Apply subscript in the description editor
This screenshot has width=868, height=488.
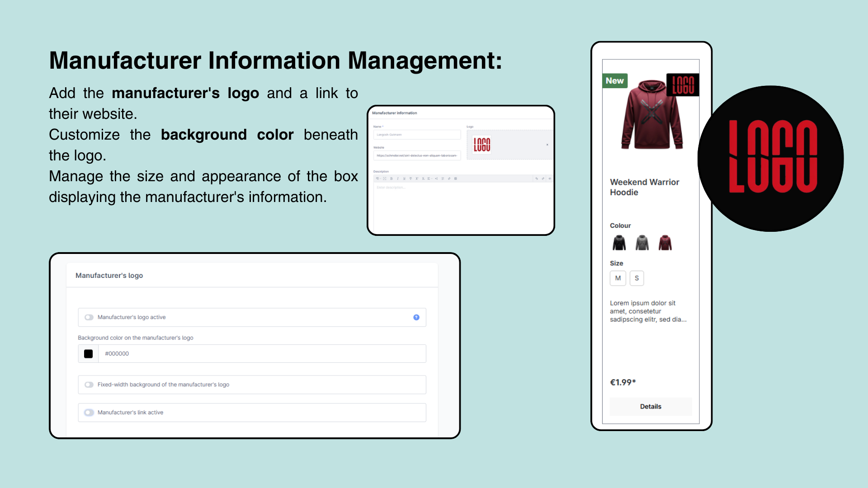click(423, 178)
